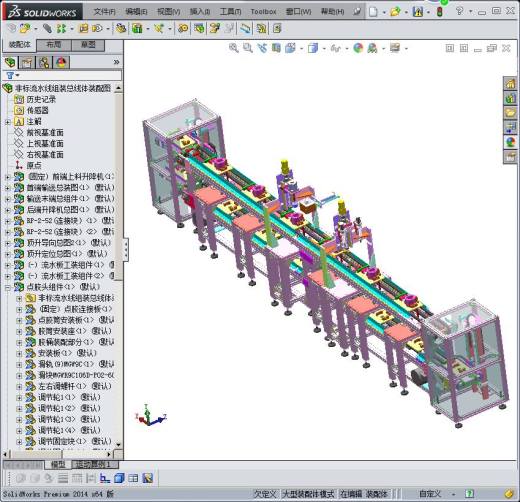Open the 窗口(W) menu
Screen dimensions: 520x502
[298, 12]
